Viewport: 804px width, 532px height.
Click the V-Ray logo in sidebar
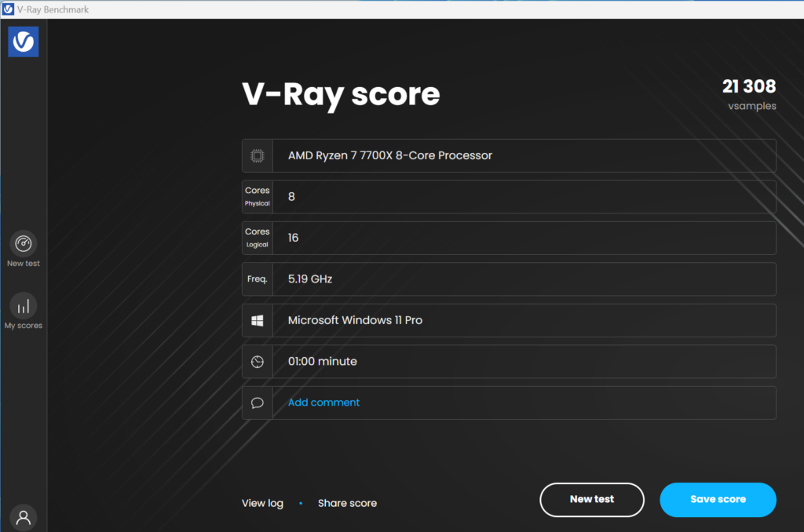pos(23,42)
